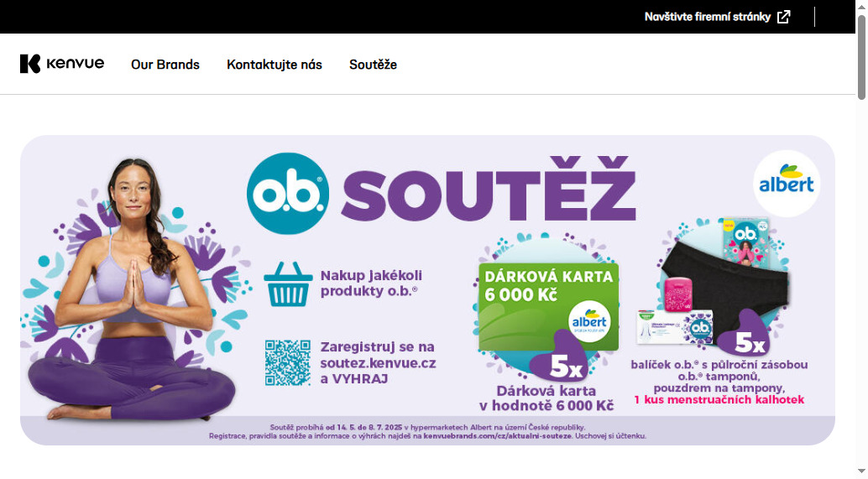The width and height of the screenshot is (868, 479).
Task: Click the scrollbar up arrow
Action: click(861, 6)
